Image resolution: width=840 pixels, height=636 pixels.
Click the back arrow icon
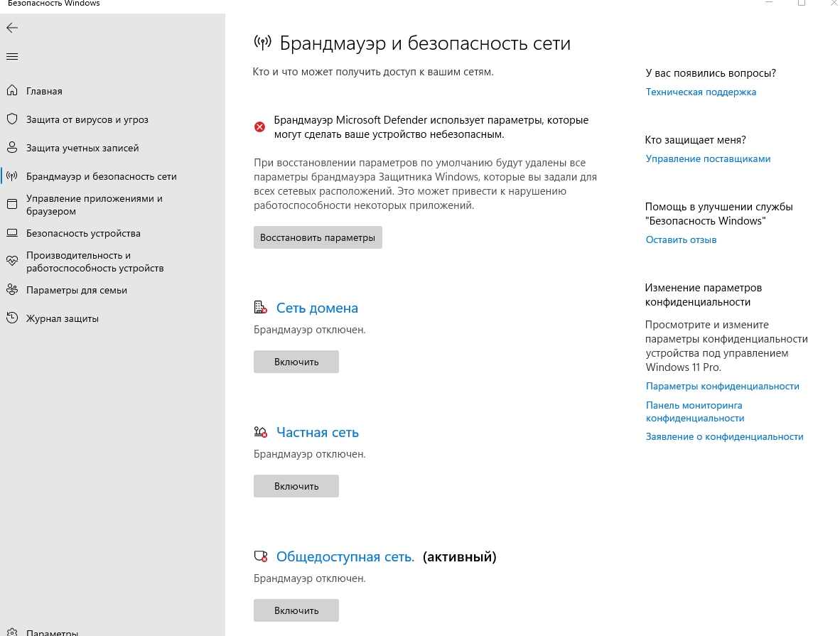tap(12, 28)
